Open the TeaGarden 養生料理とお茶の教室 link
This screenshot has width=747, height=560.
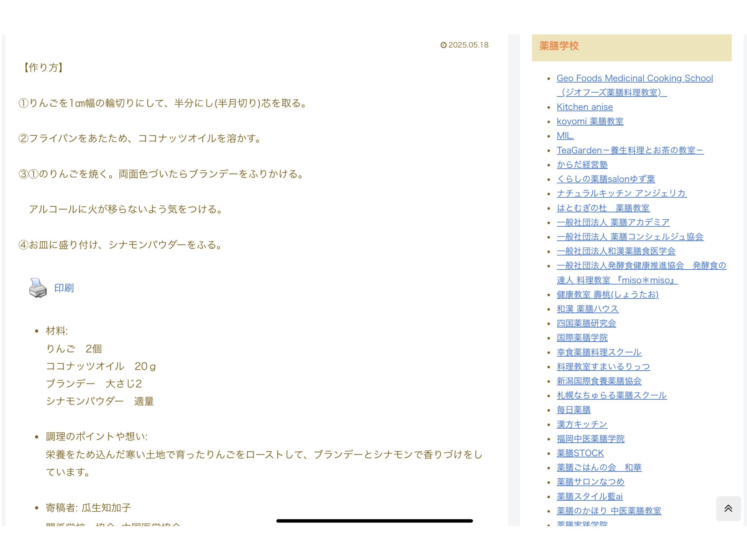[630, 150]
